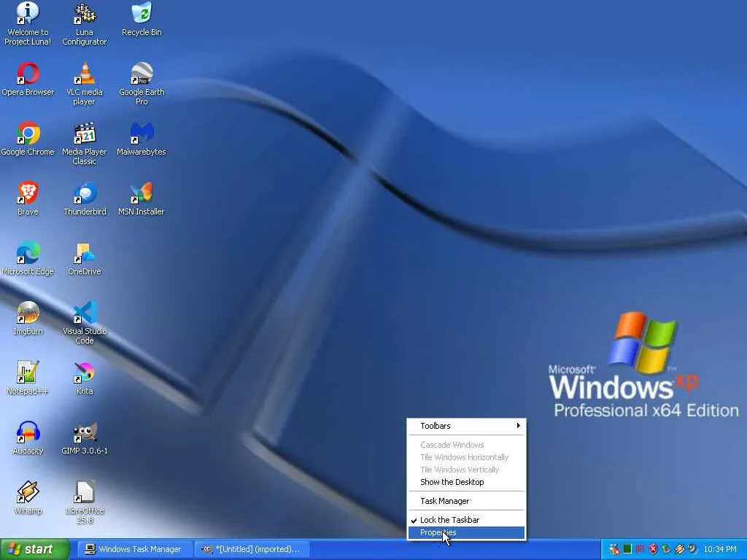The image size is (747, 560).
Task: Open the Start menu
Action: click(35, 550)
